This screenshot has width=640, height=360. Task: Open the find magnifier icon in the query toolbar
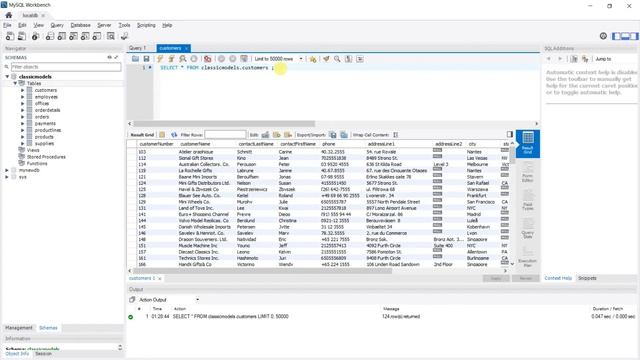click(337, 59)
